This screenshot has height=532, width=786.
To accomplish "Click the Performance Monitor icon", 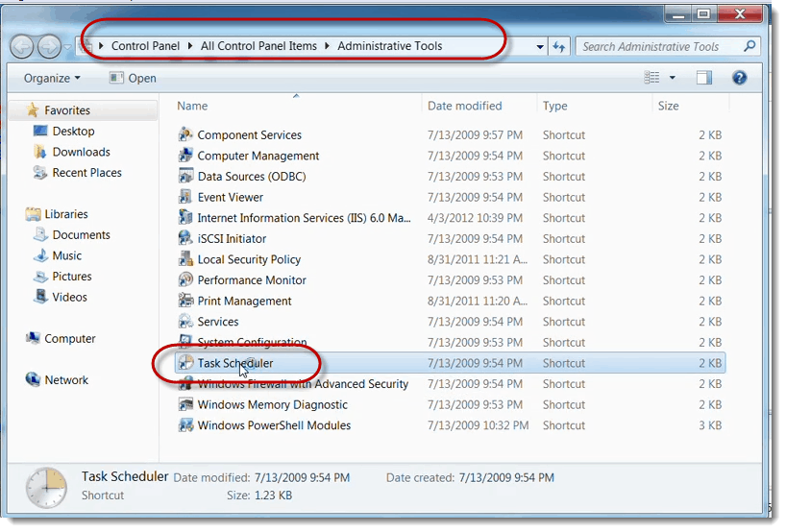I will [x=186, y=280].
